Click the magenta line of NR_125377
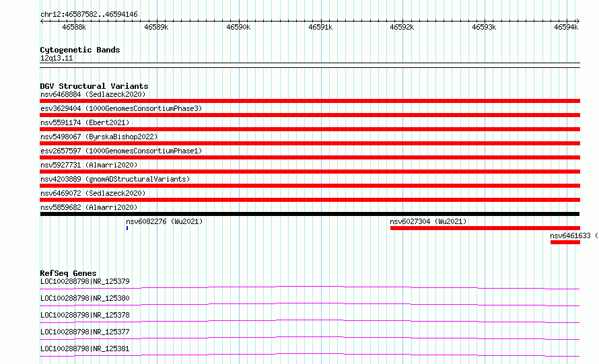Viewport: 599px width, 364px height. (310, 338)
